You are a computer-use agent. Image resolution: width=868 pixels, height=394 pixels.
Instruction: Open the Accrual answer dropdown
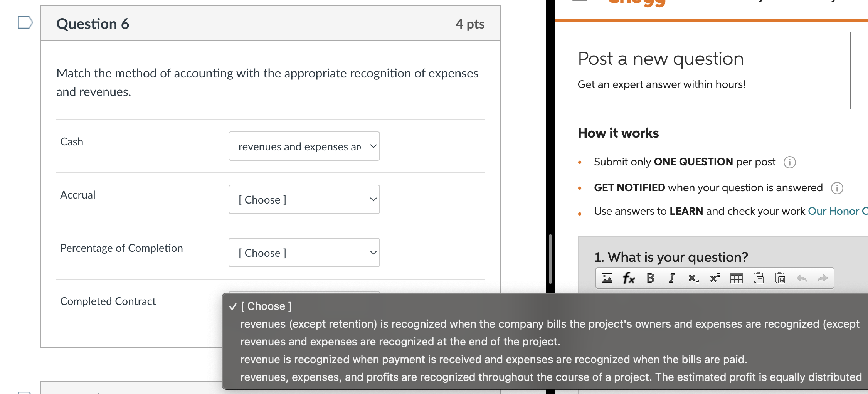tap(304, 199)
